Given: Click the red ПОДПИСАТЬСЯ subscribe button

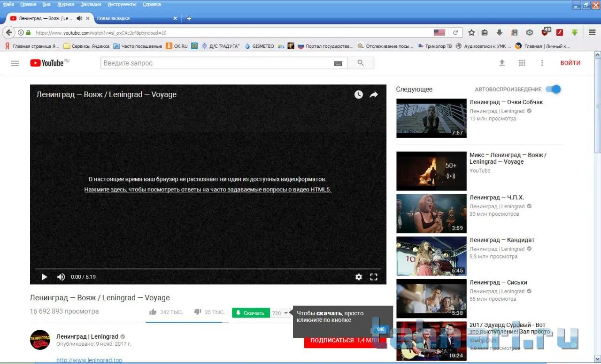Looking at the screenshot, I should coord(345,340).
